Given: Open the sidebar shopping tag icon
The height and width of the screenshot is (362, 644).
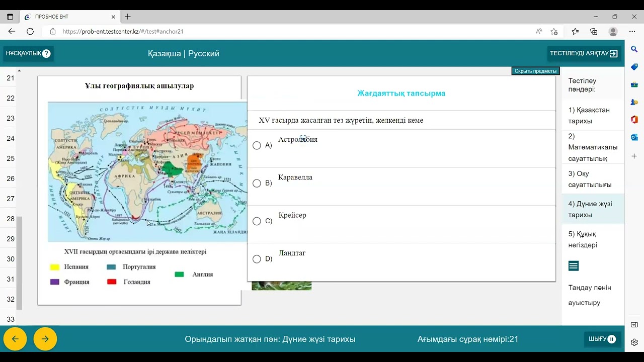Looking at the screenshot, I should pos(634,67).
